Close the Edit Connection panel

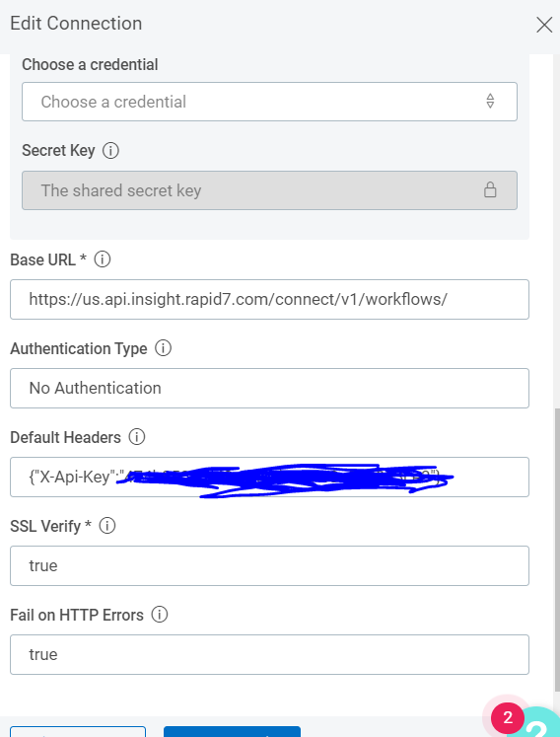click(x=544, y=25)
